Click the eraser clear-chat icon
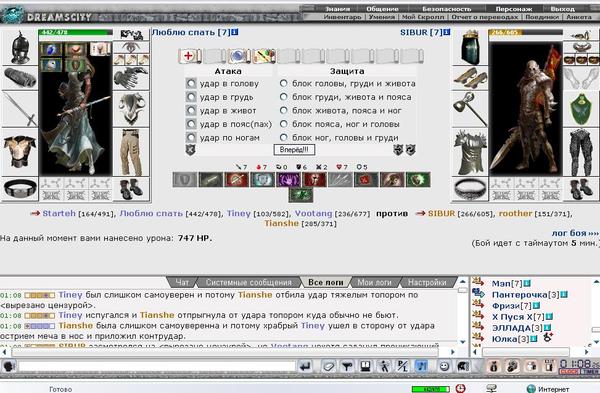600x393 pixels. 328,366
